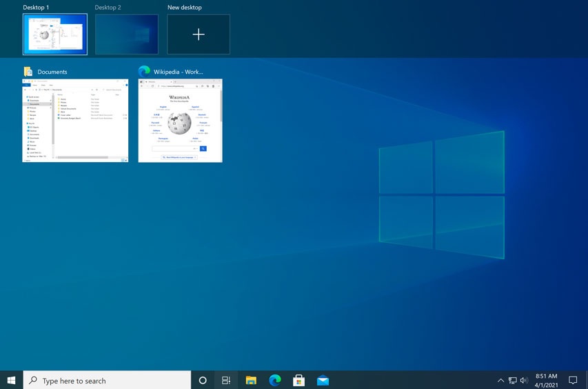
Task: Open Microsoft Store from the taskbar
Action: click(x=298, y=380)
